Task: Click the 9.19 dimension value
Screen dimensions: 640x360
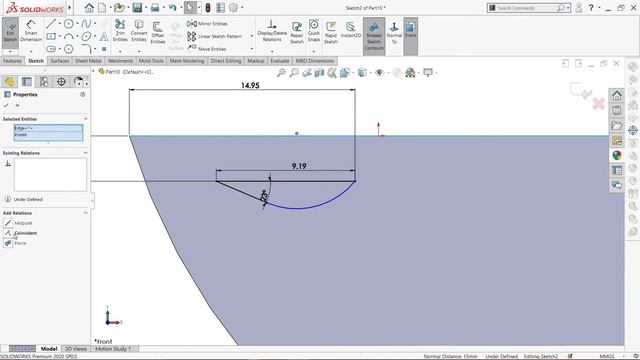Action: (299, 166)
